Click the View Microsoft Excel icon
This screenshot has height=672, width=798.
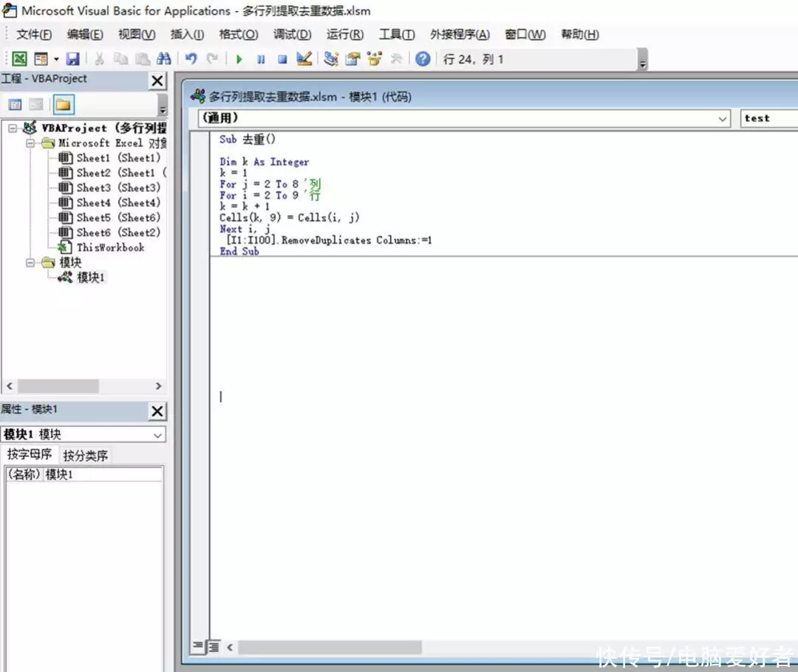(19, 59)
